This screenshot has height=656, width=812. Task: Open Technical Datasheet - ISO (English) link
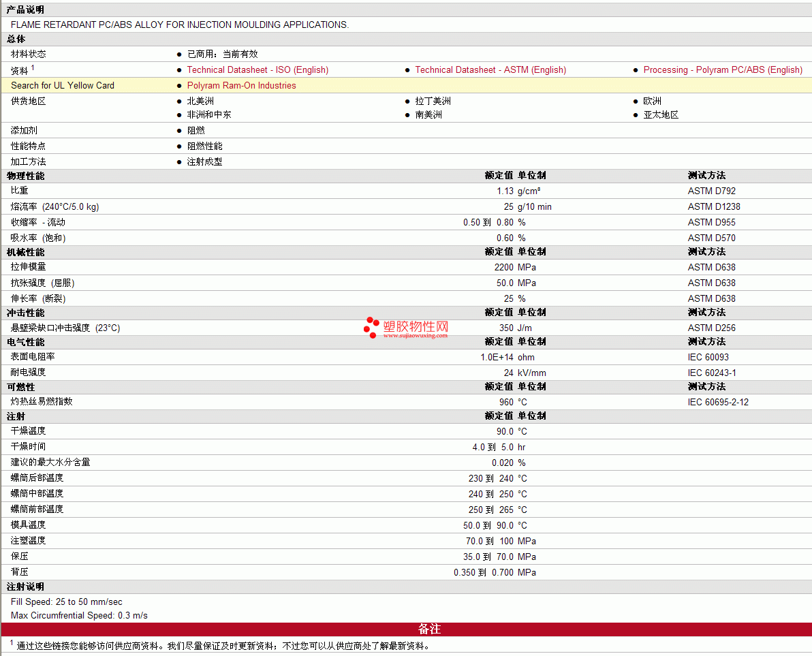point(257,70)
